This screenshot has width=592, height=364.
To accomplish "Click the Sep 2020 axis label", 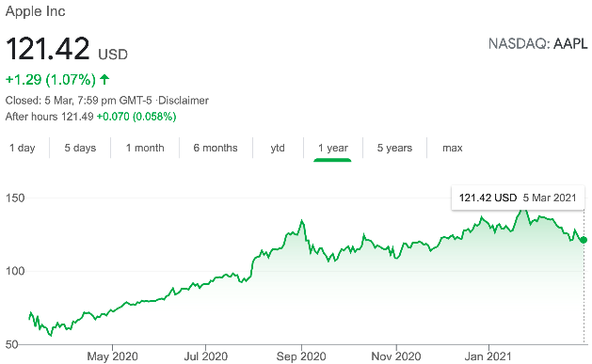I will [x=301, y=356].
